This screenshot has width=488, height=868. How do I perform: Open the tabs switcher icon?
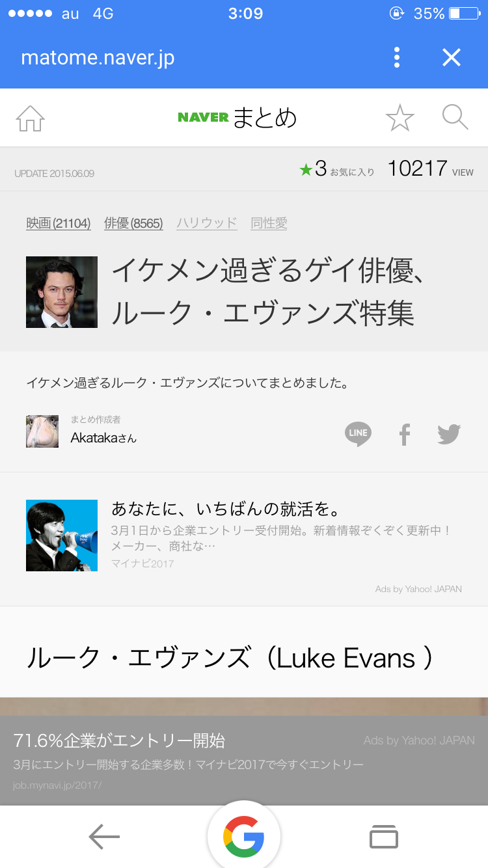pyautogui.click(x=384, y=837)
